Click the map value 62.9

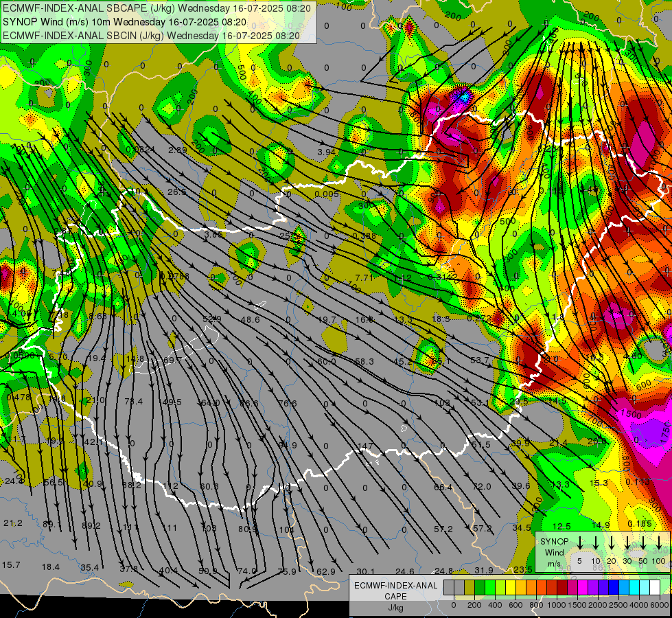click(x=326, y=571)
